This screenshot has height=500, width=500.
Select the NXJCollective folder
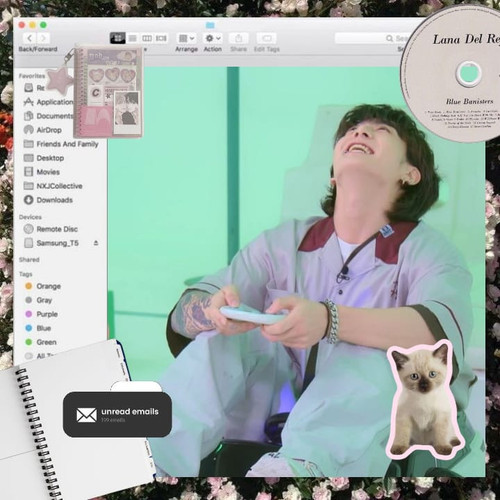pyautogui.click(x=53, y=186)
